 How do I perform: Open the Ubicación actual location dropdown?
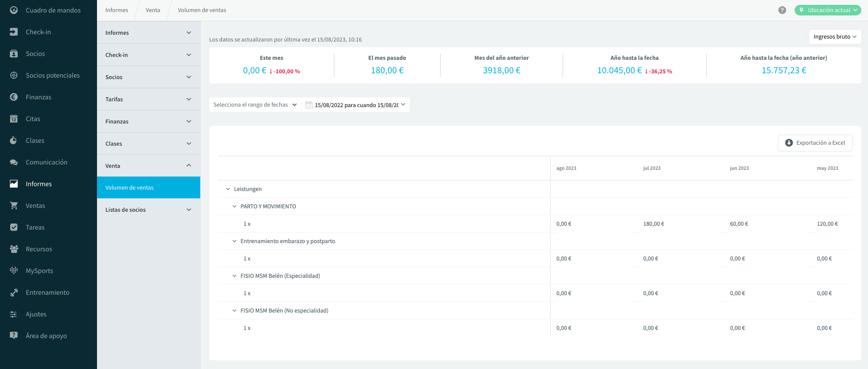click(828, 10)
